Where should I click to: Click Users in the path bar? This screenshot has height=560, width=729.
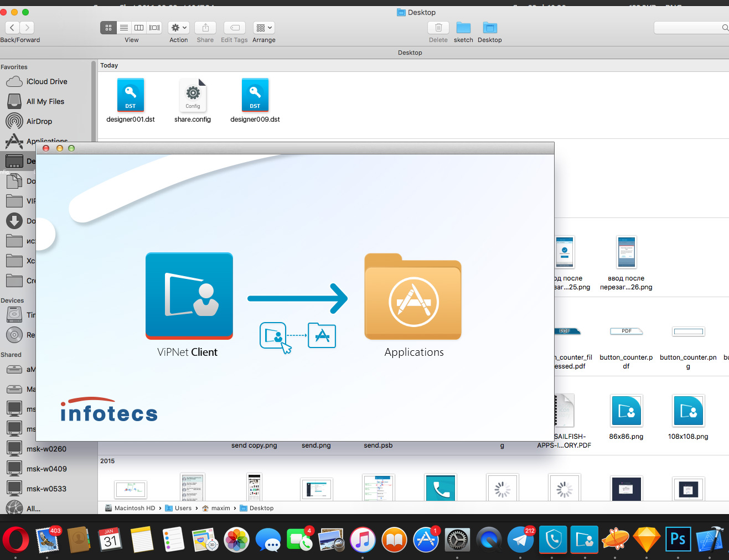tap(178, 508)
